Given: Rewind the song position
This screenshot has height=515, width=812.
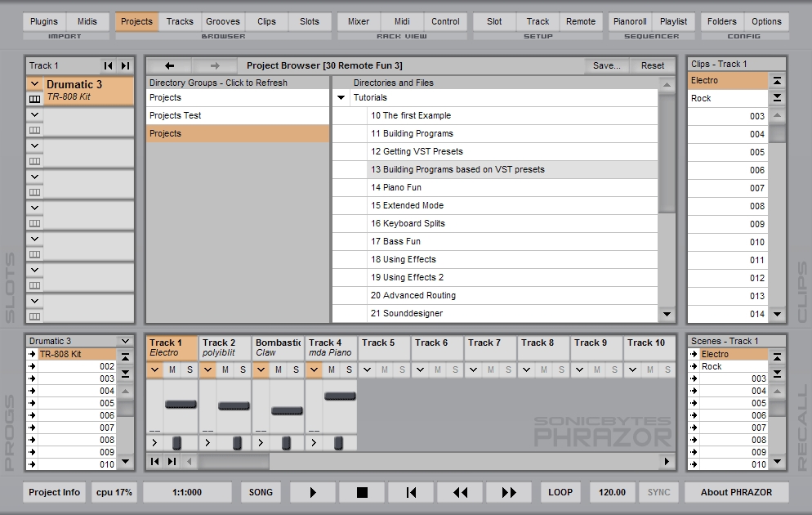Looking at the screenshot, I should [x=460, y=492].
